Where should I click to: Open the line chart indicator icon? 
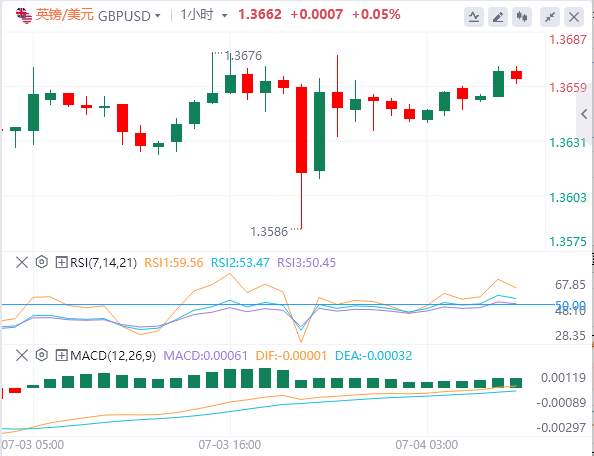click(474, 17)
